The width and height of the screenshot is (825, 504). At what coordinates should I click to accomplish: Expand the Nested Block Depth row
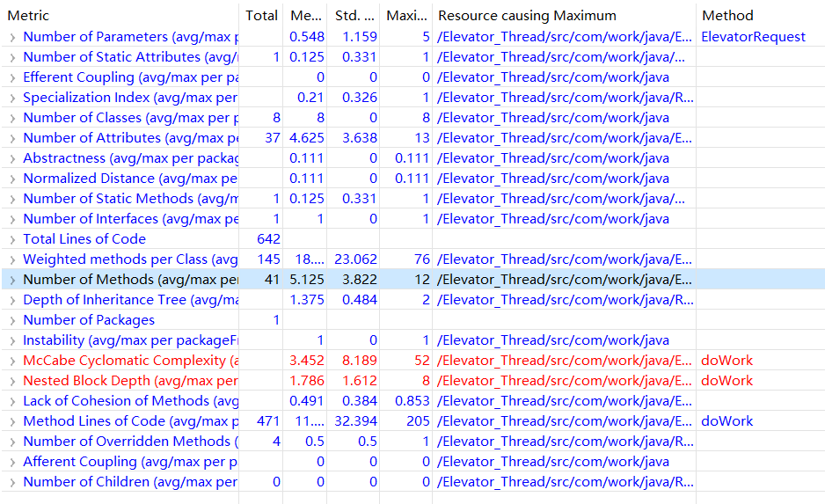[12, 381]
